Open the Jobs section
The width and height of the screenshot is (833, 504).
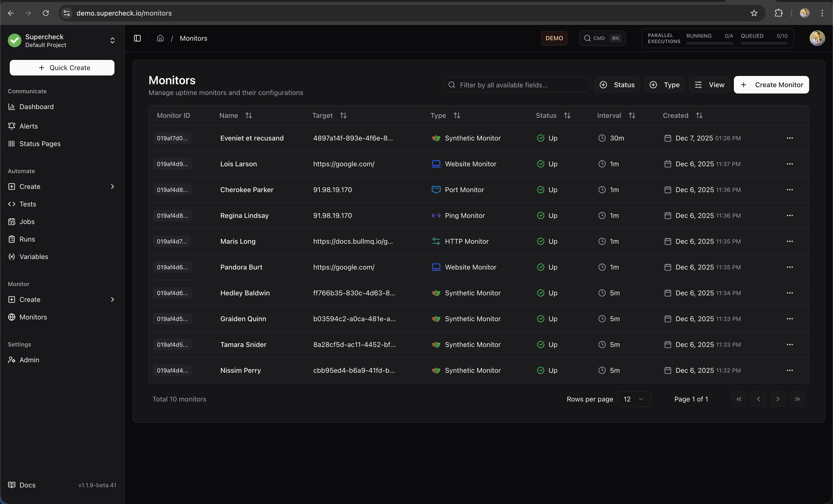[27, 221]
